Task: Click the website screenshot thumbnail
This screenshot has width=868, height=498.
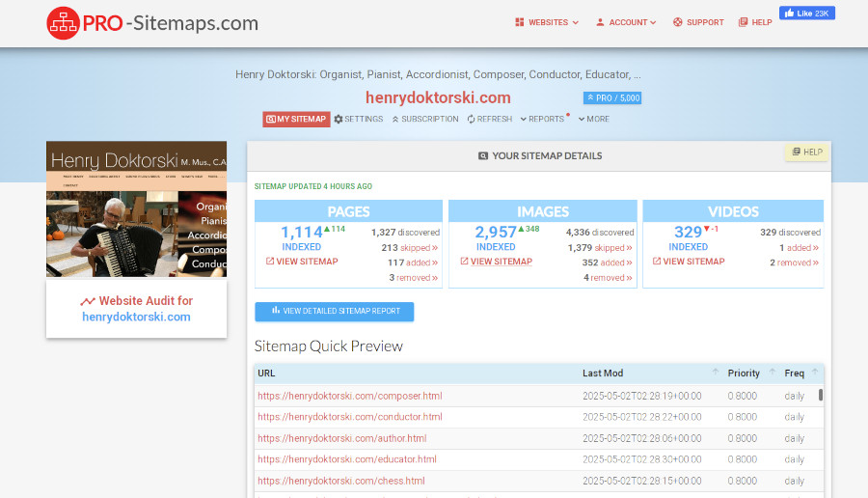Action: point(136,209)
